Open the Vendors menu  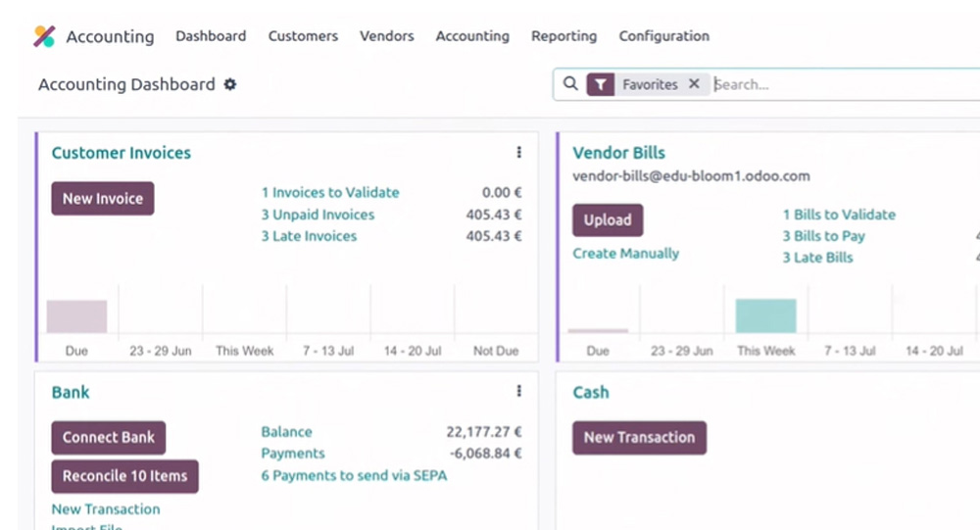386,36
